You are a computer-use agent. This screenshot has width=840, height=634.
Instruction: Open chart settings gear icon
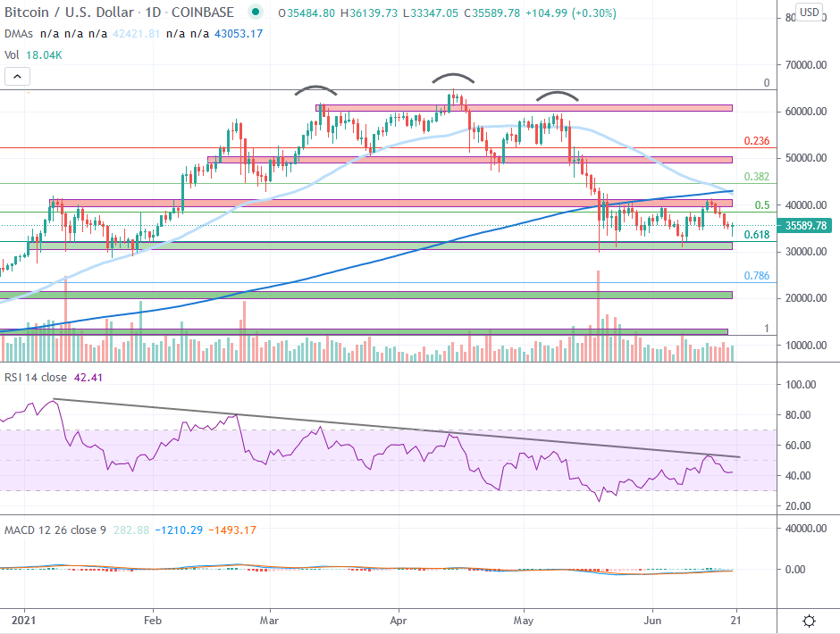click(x=810, y=621)
